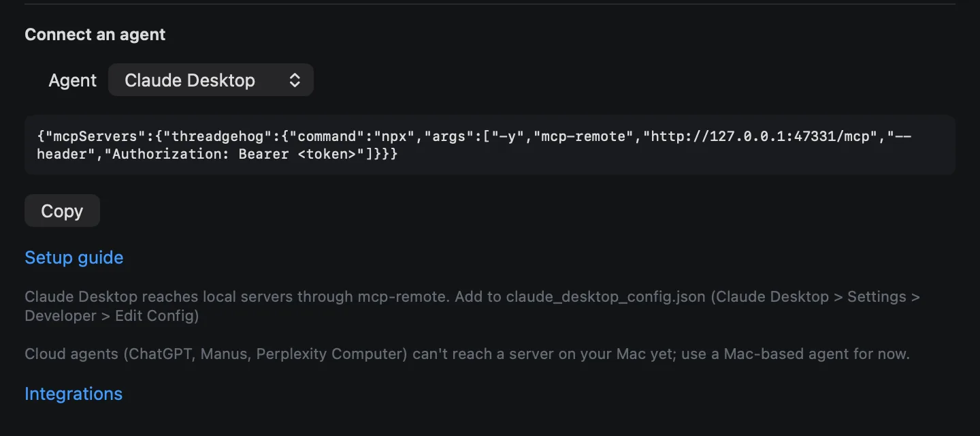The image size is (980, 436).
Task: Click the mcpServers JSON config code block
Action: (490, 145)
